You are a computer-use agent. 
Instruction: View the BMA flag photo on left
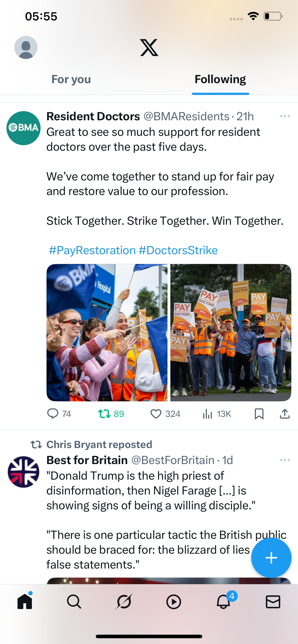coord(107,333)
